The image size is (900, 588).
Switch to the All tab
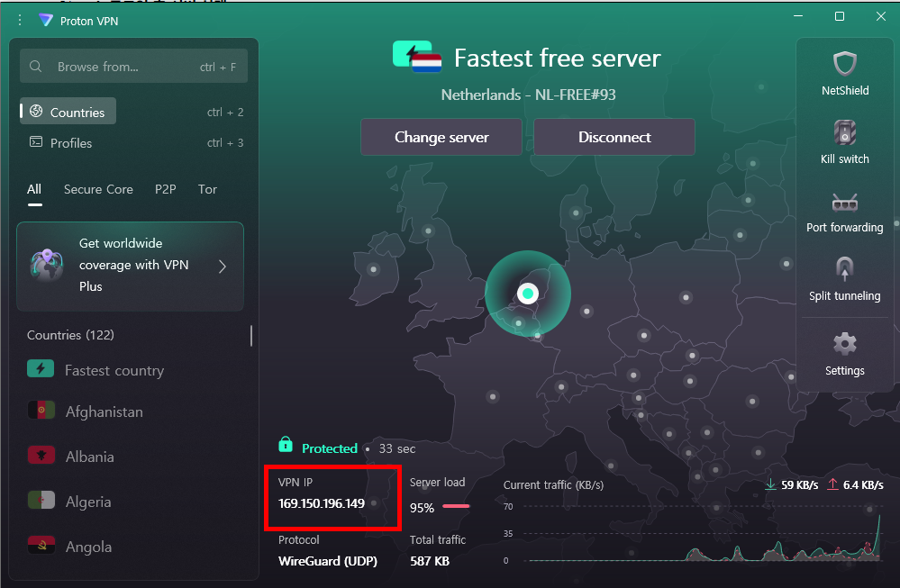click(34, 189)
